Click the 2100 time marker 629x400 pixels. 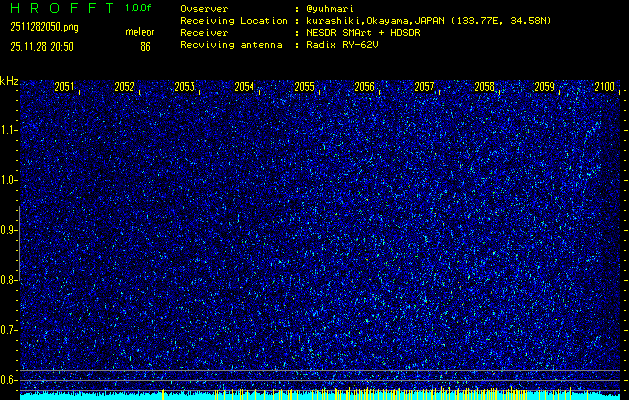(x=605, y=87)
